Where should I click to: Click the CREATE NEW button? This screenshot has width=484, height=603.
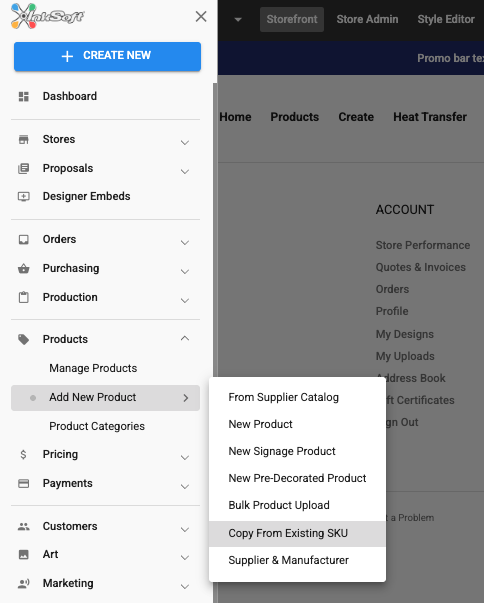pyautogui.click(x=107, y=56)
